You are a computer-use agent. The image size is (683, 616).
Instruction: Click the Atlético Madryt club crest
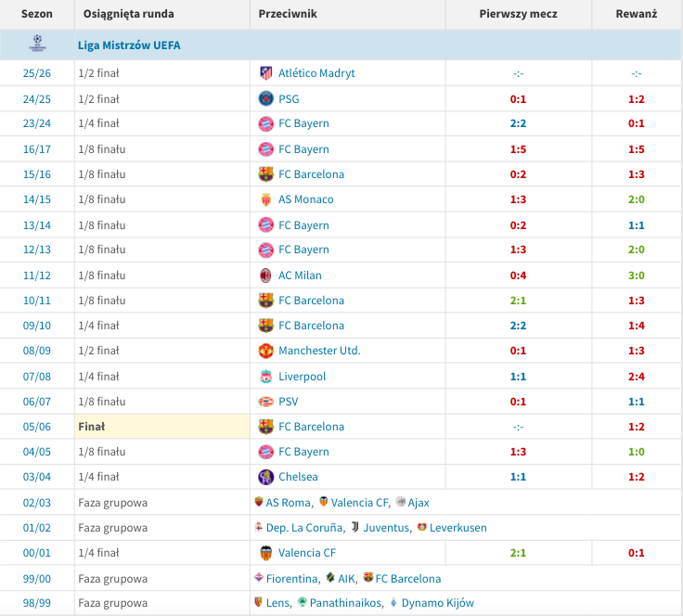click(265, 73)
